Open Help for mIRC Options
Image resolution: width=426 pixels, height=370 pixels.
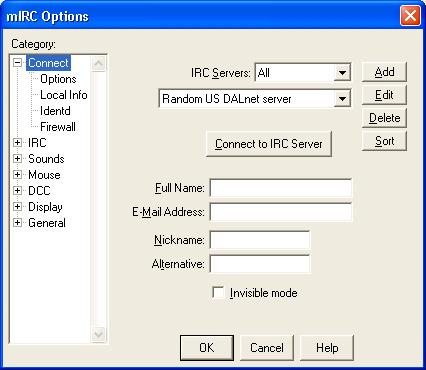tap(327, 348)
